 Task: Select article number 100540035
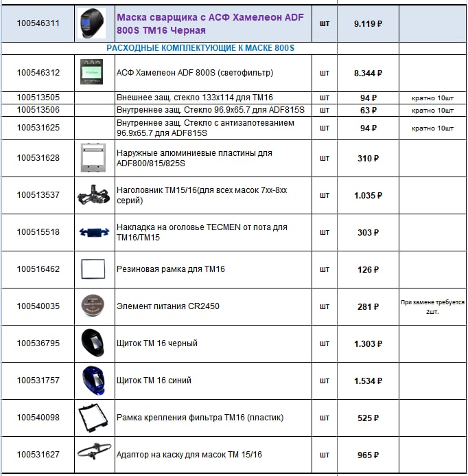(38, 306)
